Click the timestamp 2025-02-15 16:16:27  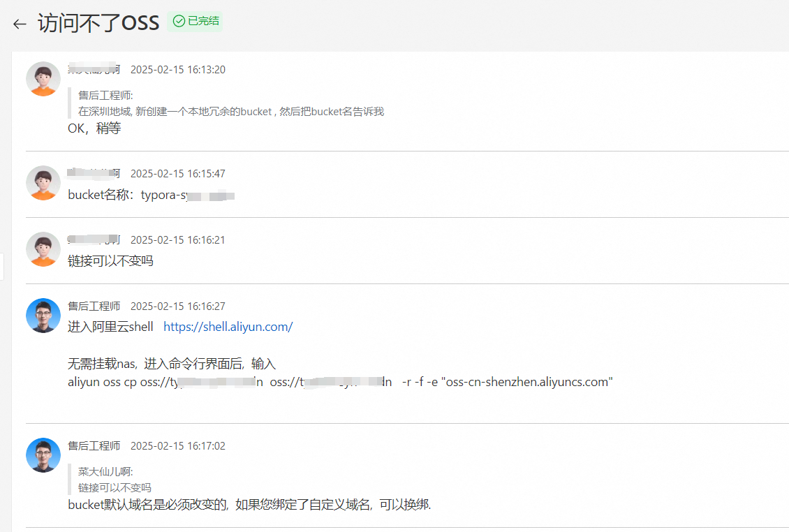177,306
